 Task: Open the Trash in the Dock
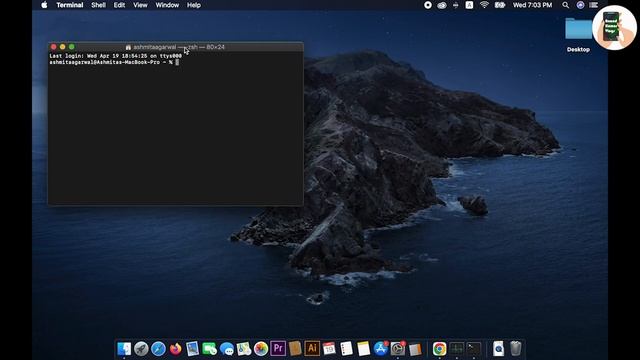pyautogui.click(x=516, y=349)
